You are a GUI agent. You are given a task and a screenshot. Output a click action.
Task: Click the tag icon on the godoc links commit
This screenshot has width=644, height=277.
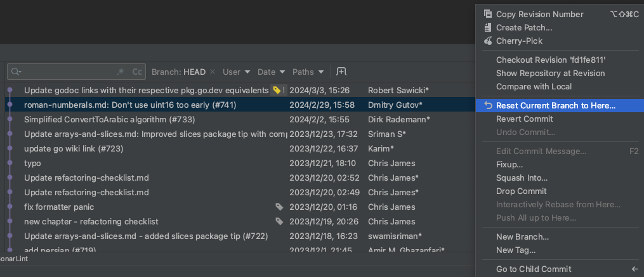pos(277,90)
